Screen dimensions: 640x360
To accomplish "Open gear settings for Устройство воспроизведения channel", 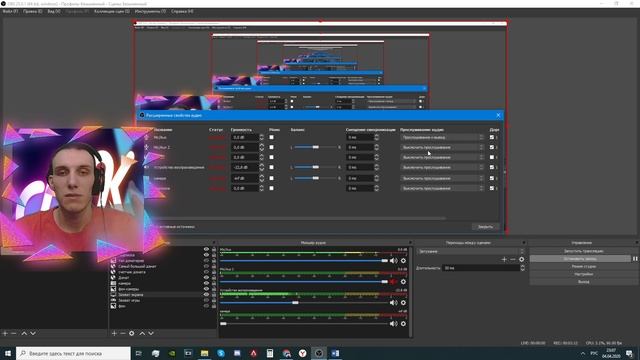I will pyautogui.click(x=403, y=302).
